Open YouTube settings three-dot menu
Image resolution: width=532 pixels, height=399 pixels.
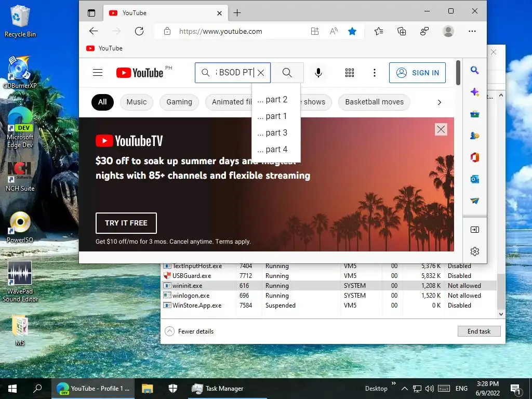tap(375, 73)
